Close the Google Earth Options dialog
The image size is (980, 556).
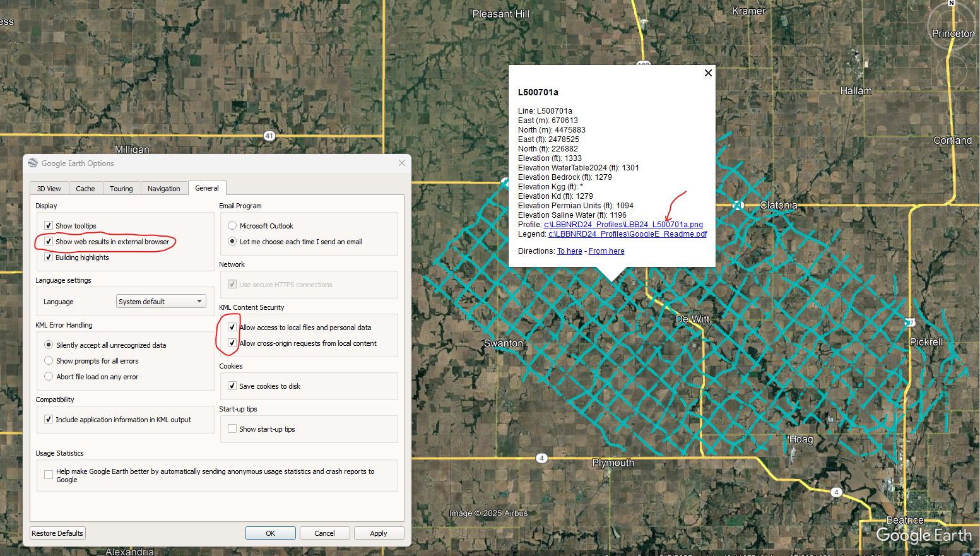(x=402, y=163)
